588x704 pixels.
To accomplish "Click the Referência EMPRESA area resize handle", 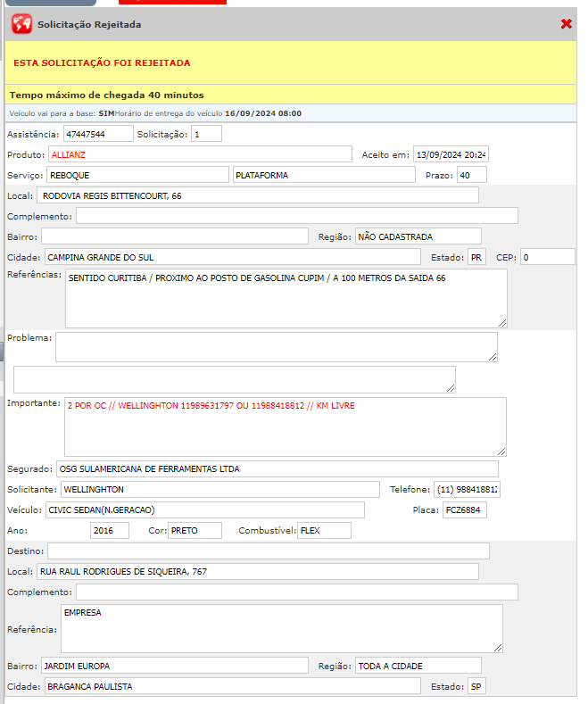I will point(498,648).
